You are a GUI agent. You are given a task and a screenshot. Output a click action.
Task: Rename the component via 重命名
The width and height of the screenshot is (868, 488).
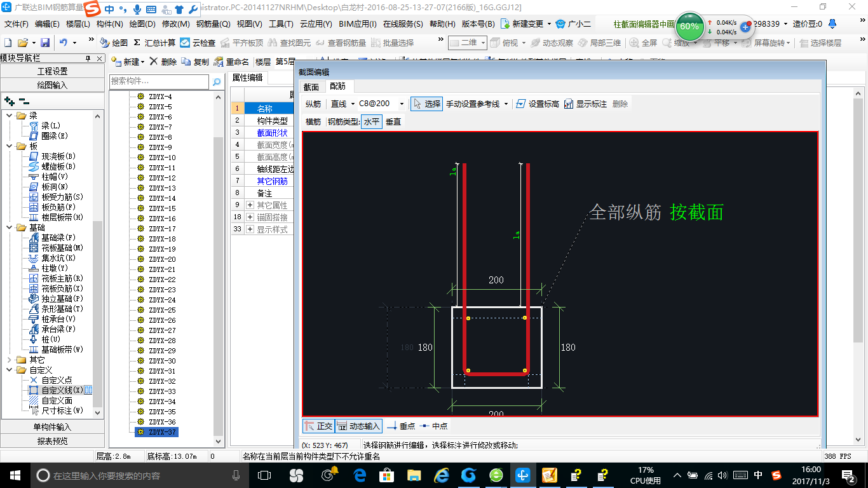click(232, 62)
